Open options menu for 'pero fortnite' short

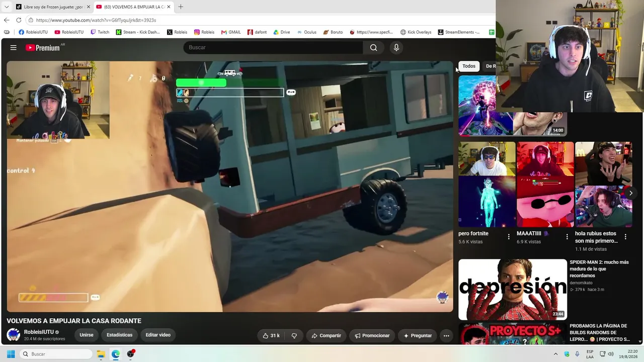[x=509, y=237]
